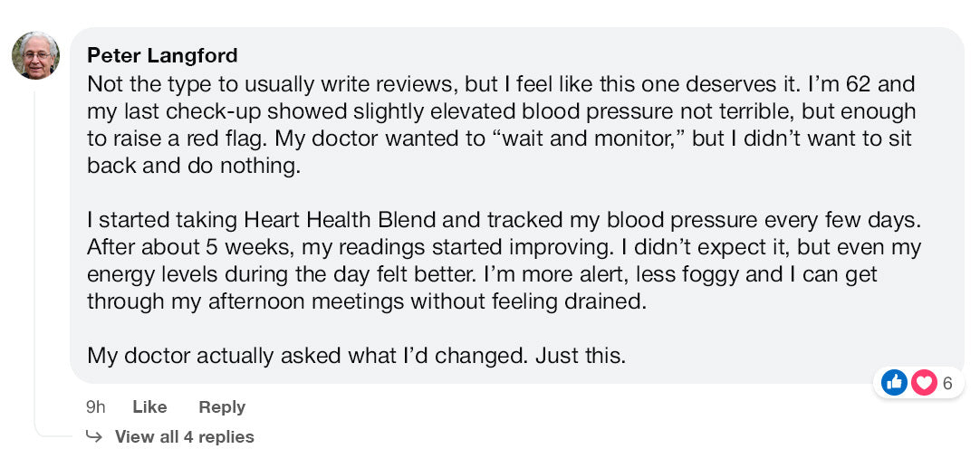The image size is (980, 468).
Task: Expand View all 4 replies
Action: click(x=184, y=437)
